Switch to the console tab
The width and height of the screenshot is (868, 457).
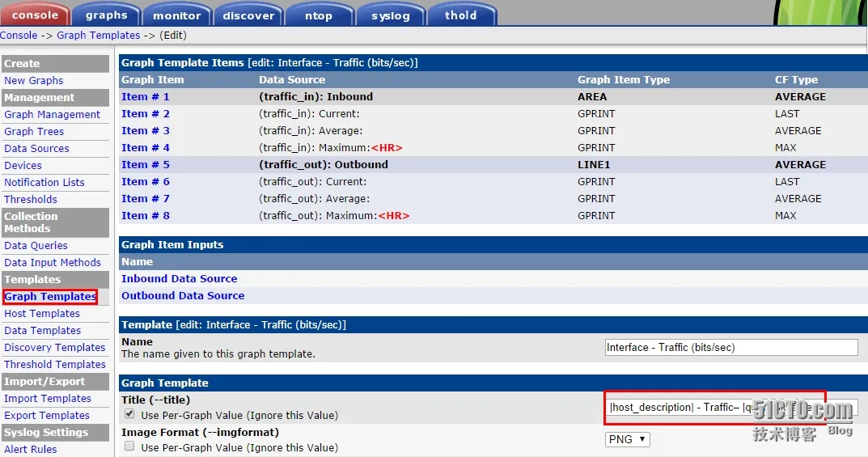[35, 15]
